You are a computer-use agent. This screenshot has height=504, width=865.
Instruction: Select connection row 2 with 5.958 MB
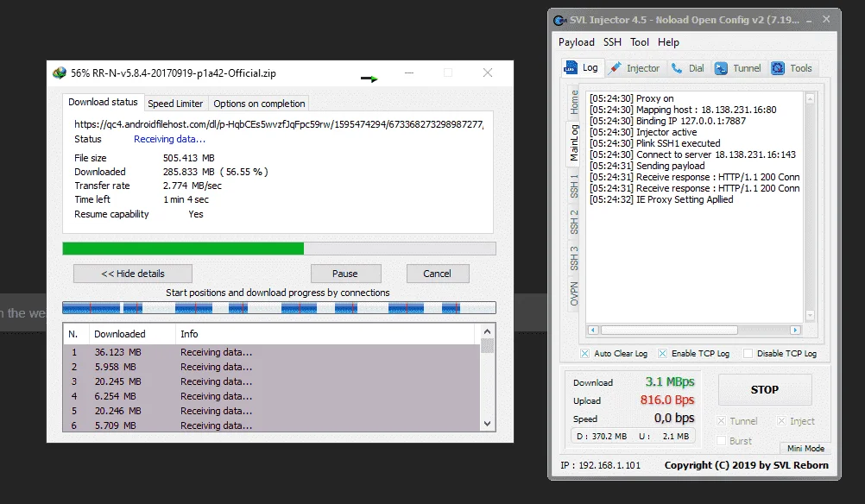click(x=272, y=367)
